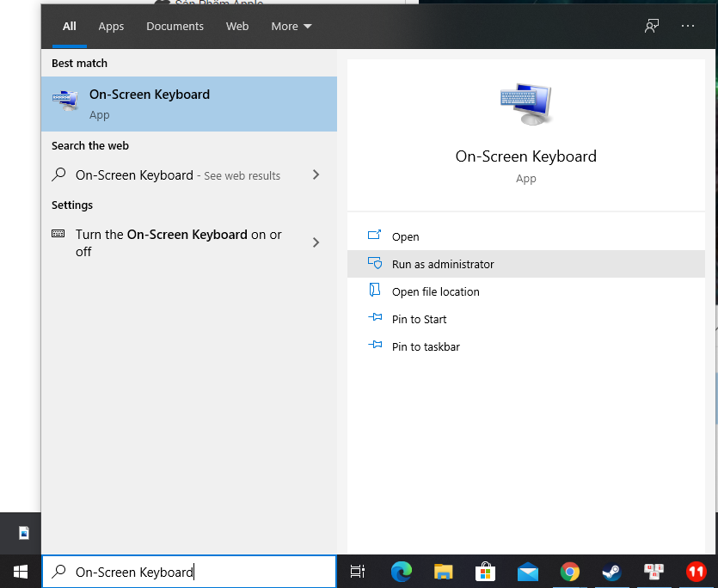
Task: Open the Mail app in taskbar
Action: (527, 572)
